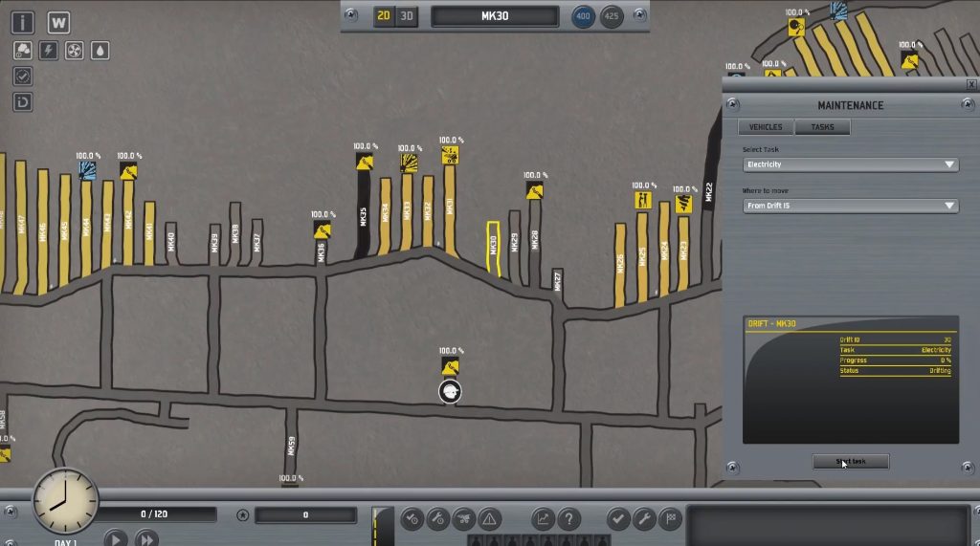Click the analog clock
This screenshot has width=980, height=546.
[66, 502]
